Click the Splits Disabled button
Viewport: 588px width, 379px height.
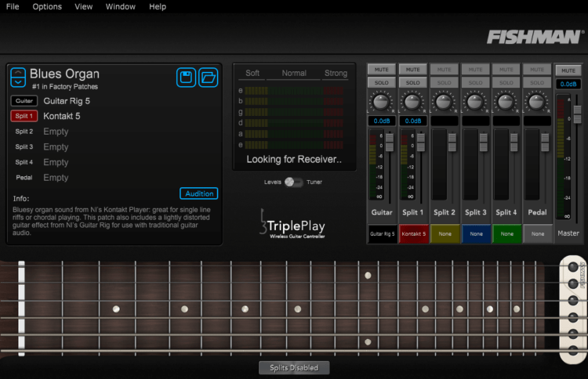point(294,368)
